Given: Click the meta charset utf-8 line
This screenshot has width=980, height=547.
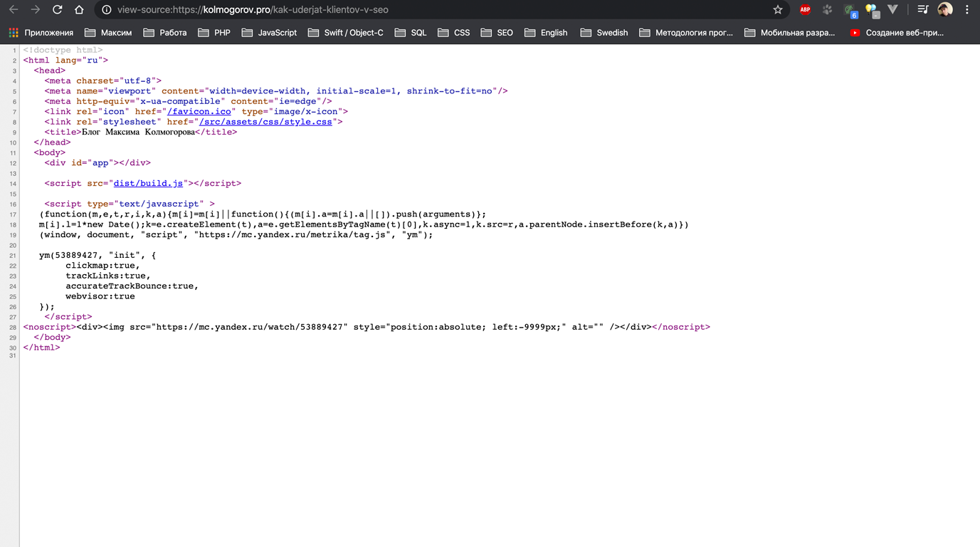Looking at the screenshot, I should click(102, 81).
